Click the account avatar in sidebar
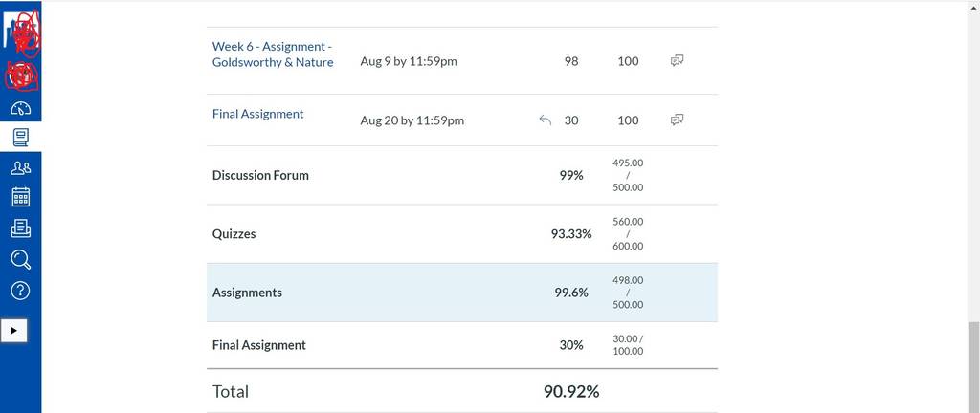 click(x=21, y=75)
